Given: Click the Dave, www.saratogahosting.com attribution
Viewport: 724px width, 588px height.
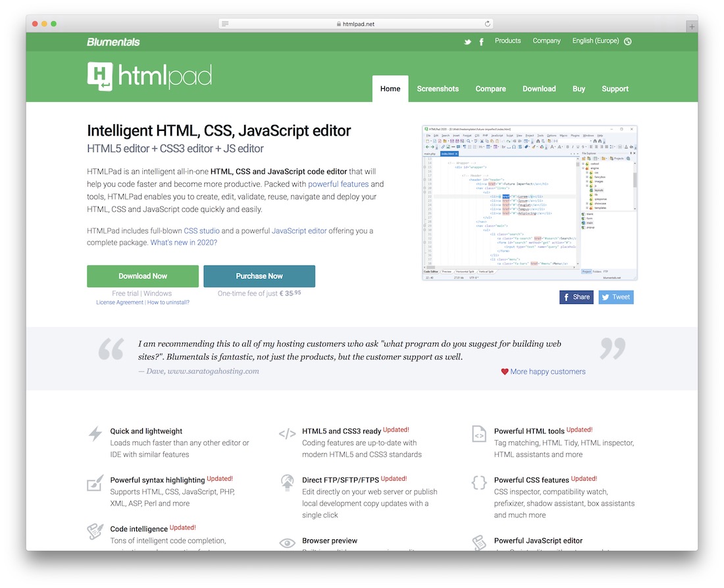Looking at the screenshot, I should pyautogui.click(x=199, y=371).
